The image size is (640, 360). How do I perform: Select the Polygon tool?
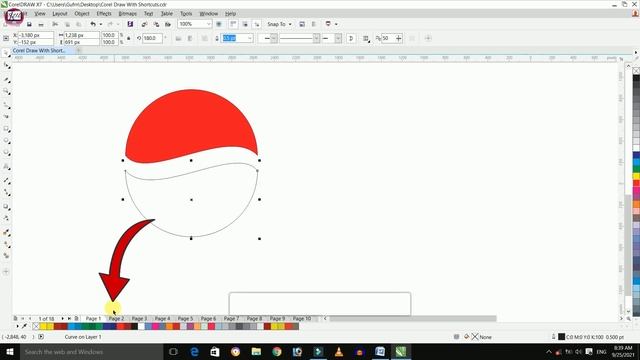(6, 153)
